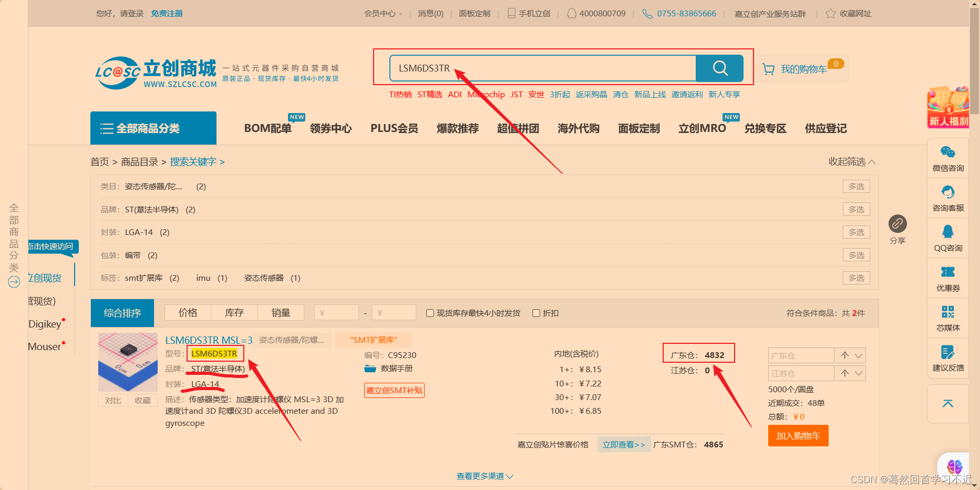Expand view more channels (查看更多渠道)
Viewport: 980px width, 490px height.
click(484, 476)
